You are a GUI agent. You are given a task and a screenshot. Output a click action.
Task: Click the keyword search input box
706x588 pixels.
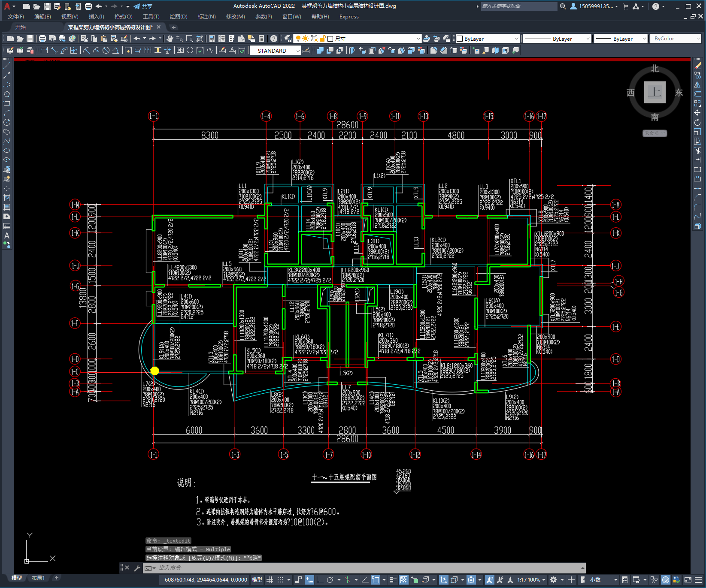(519, 6)
